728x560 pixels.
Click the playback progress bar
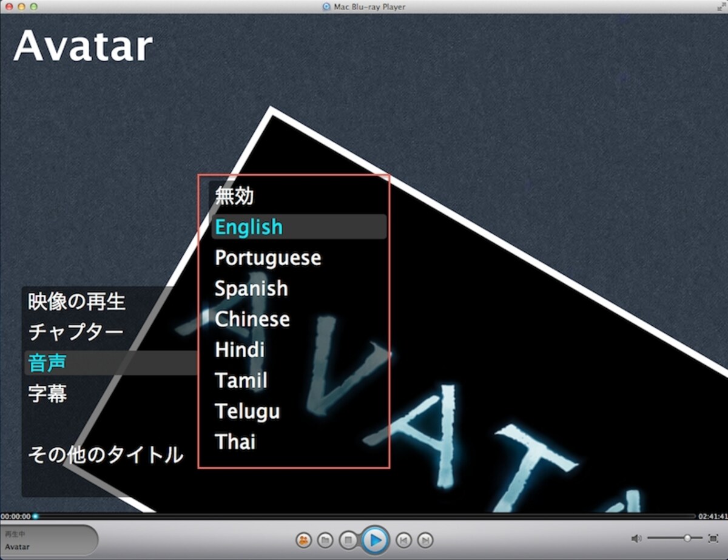[x=364, y=516]
